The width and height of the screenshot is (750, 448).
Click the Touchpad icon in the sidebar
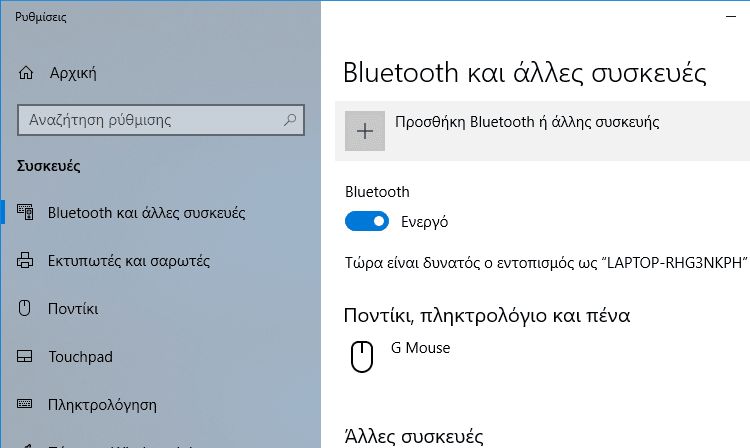coord(24,356)
